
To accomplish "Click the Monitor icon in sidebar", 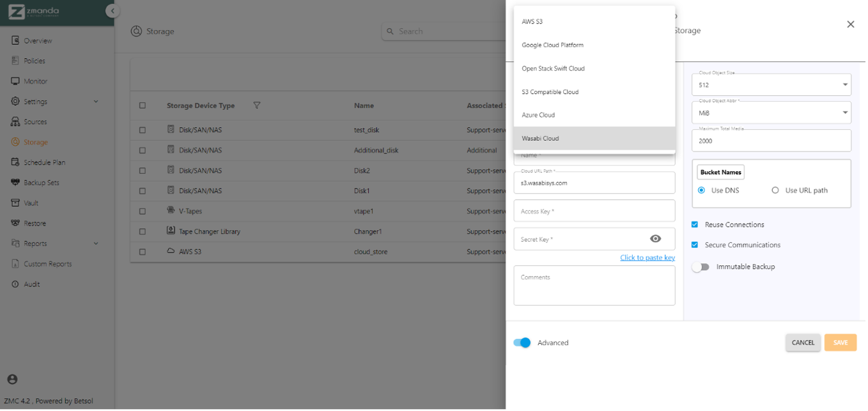I will click(x=15, y=81).
